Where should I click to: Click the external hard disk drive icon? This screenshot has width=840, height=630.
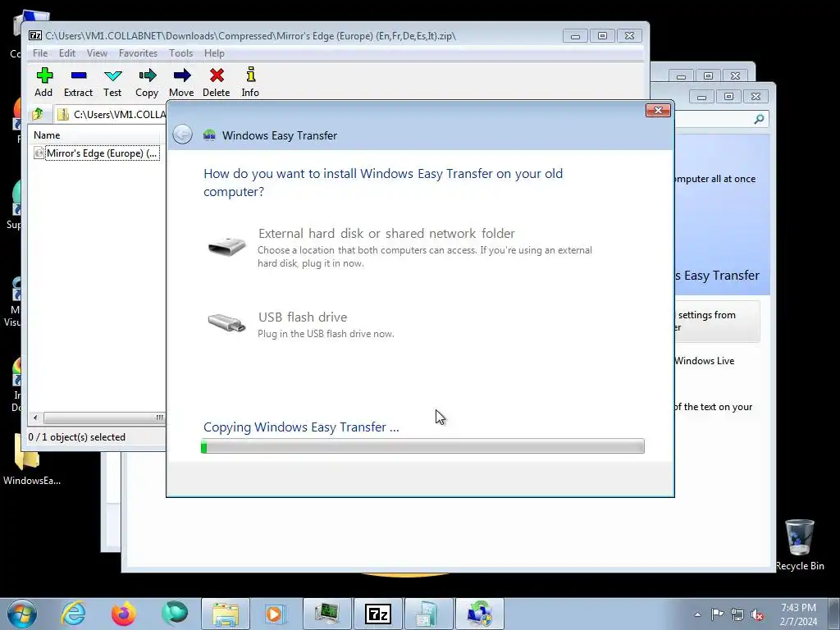(x=226, y=247)
